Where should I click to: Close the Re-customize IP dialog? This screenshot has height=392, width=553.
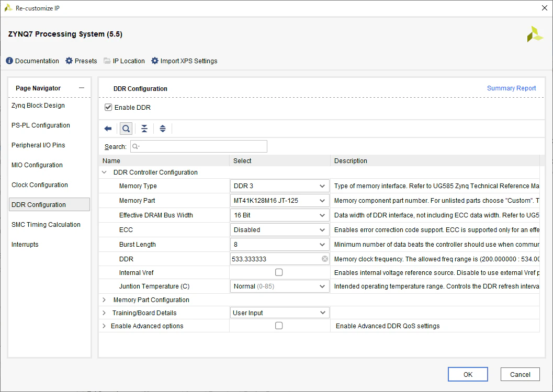click(544, 8)
